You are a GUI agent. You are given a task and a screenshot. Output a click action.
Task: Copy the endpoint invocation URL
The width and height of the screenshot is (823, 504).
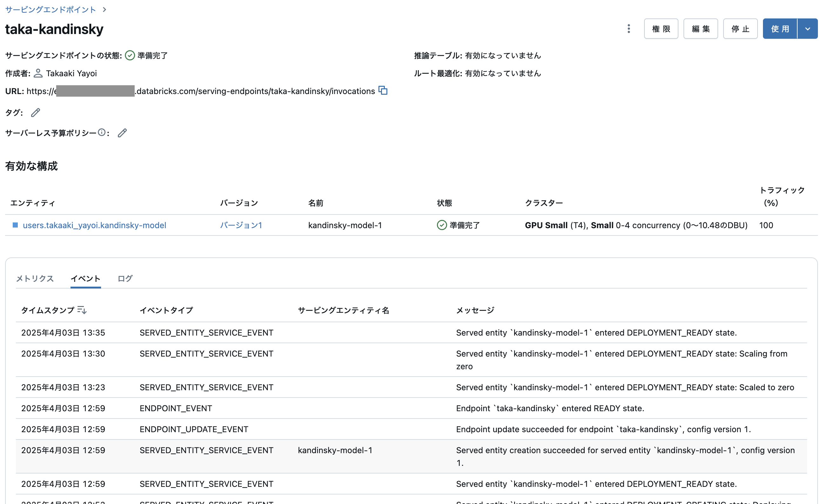point(384,91)
